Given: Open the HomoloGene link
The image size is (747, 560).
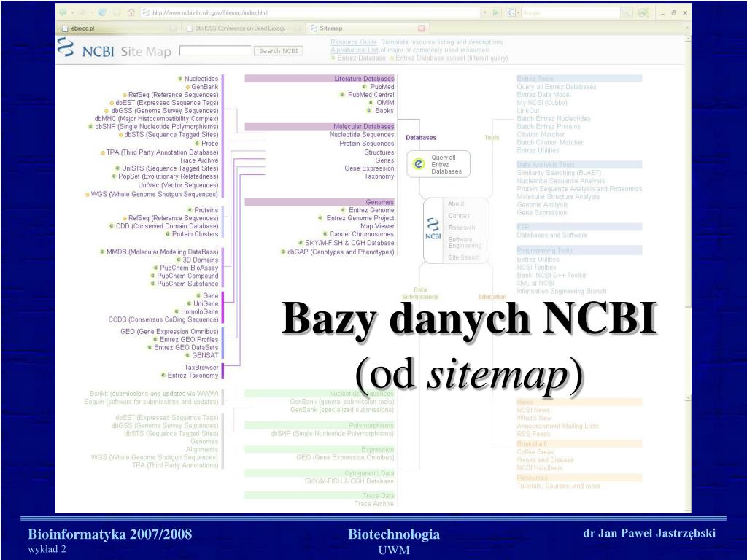Looking at the screenshot, I should pyautogui.click(x=199, y=312).
